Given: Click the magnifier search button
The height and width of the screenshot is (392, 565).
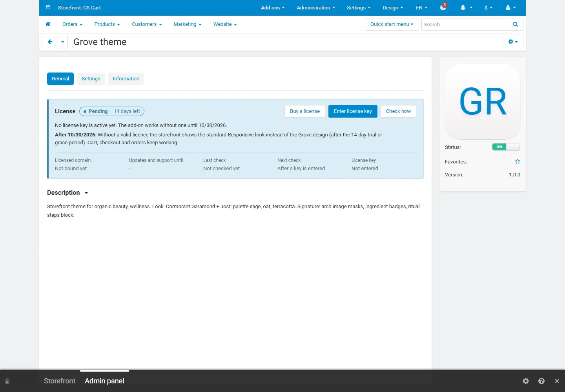Looking at the screenshot, I should 516,24.
